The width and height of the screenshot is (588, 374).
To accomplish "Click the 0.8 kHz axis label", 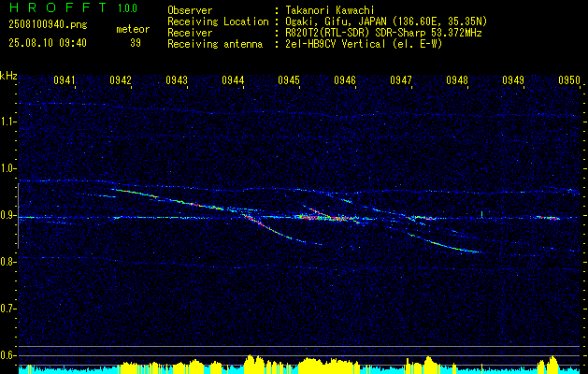I will pos(7,262).
